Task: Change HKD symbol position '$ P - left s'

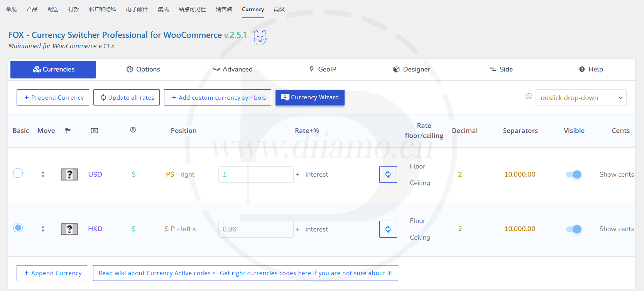Action: pos(180,229)
